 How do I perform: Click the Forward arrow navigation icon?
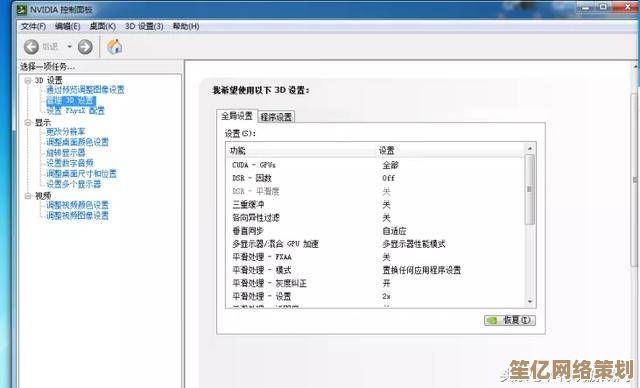coord(85,47)
